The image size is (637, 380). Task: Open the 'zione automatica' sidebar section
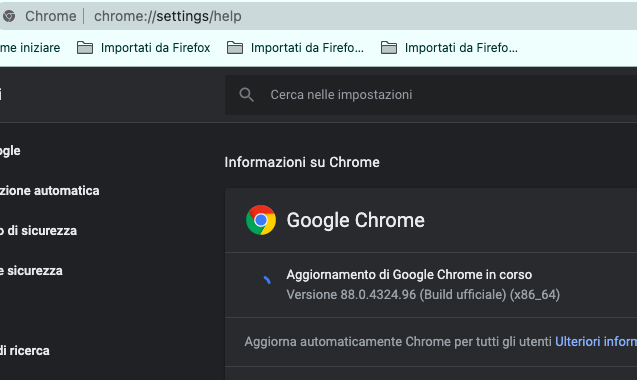click(x=50, y=191)
